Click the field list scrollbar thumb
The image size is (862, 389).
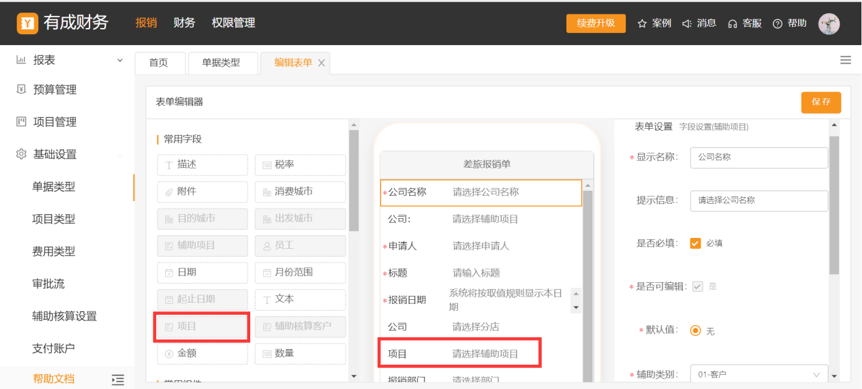tap(354, 180)
